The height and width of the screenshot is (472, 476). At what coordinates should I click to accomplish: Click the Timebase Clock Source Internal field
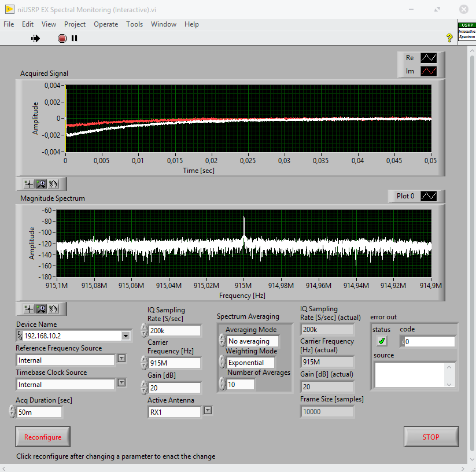pos(65,385)
